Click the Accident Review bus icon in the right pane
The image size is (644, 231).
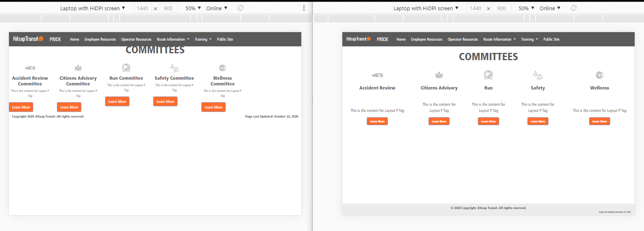click(377, 75)
